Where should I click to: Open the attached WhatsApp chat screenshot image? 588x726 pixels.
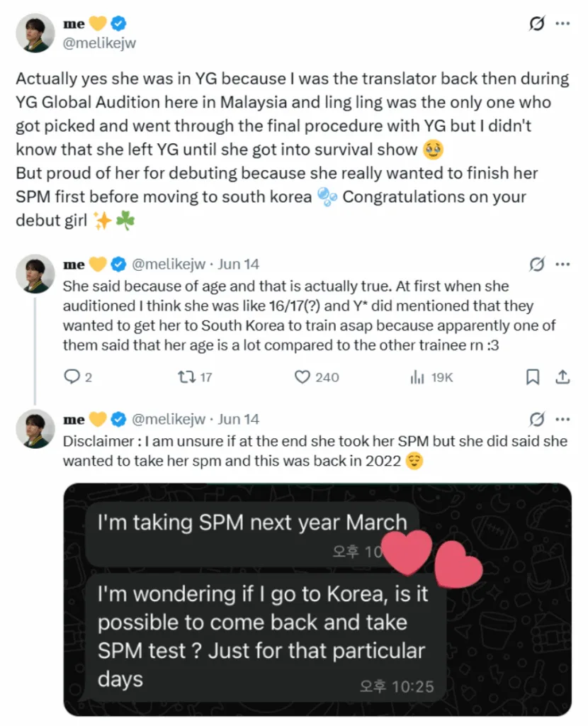coord(317,599)
